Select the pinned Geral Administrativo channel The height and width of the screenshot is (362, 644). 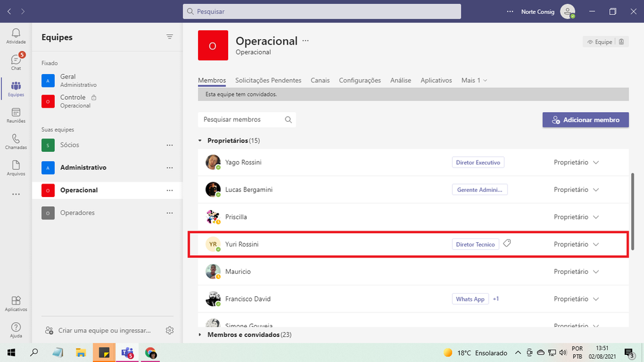(x=107, y=81)
